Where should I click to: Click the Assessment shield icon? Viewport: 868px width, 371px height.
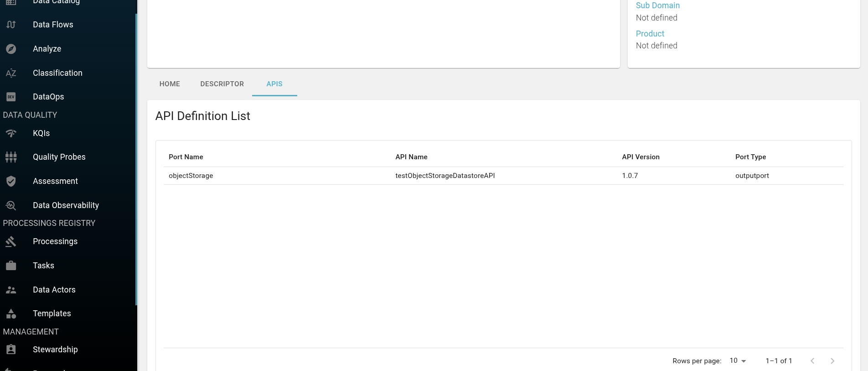[x=11, y=181]
